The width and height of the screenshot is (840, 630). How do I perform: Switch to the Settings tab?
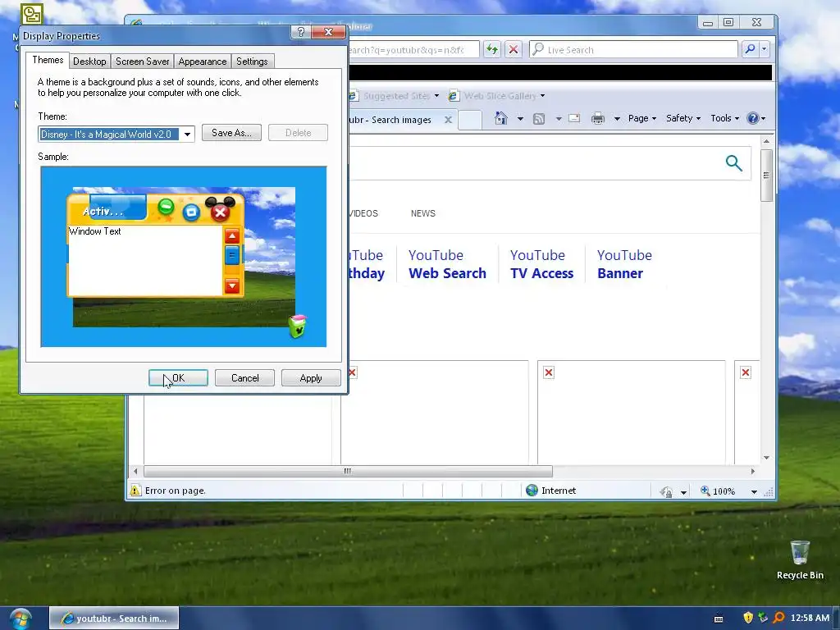[x=252, y=62]
